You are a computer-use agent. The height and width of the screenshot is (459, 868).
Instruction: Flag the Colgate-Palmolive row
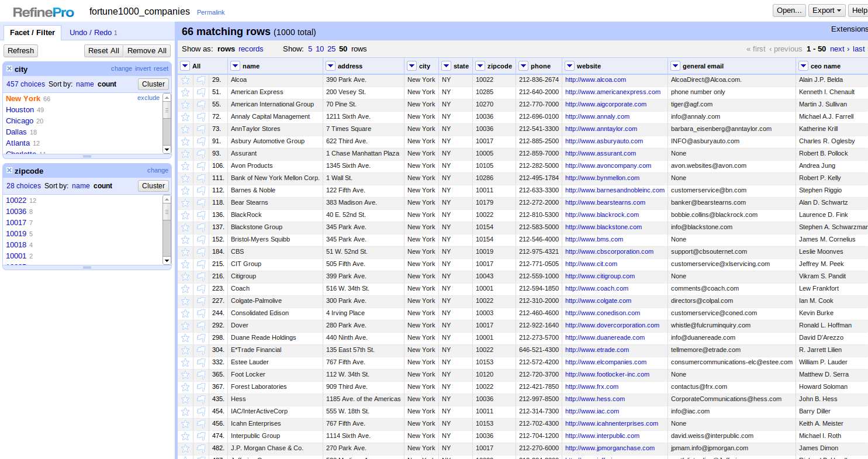201,301
